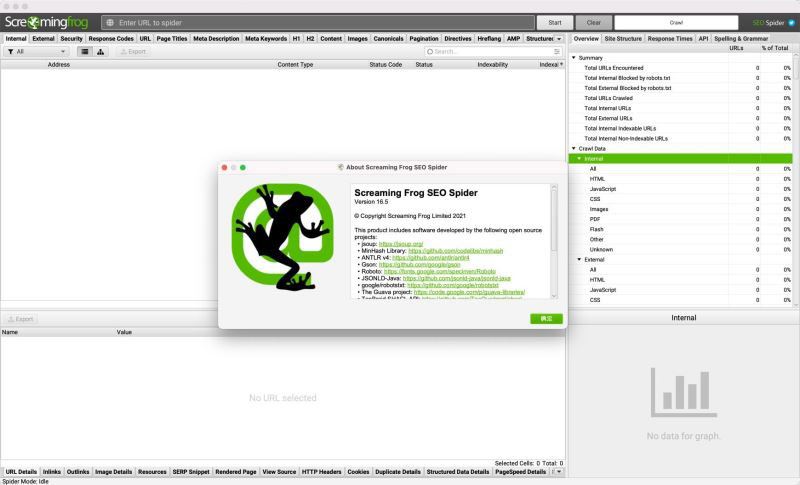This screenshot has height=485, width=800.
Task: Click the Search input field
Action: [x=493, y=52]
